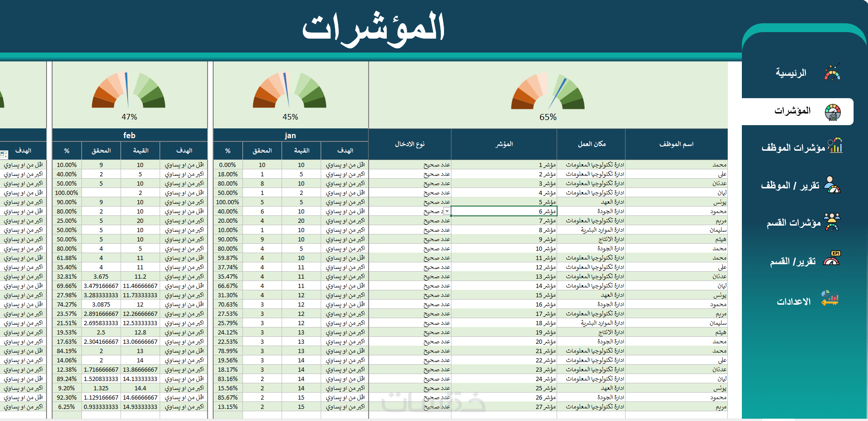Click employee name عدنان in the مؤشر 3 row
This screenshot has height=421, width=868.
[676, 183]
